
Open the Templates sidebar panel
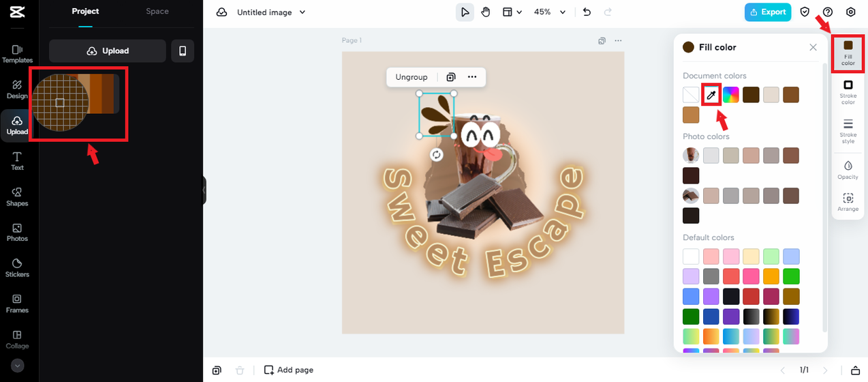click(17, 54)
